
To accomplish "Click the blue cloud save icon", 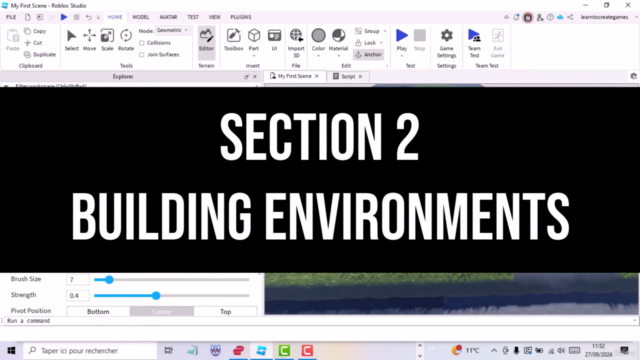I will coord(560,17).
